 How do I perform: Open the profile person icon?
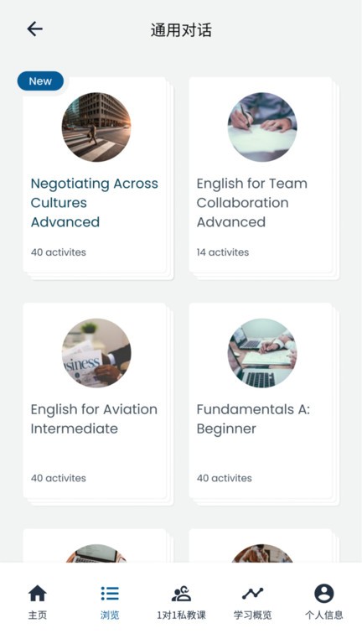coord(323,594)
